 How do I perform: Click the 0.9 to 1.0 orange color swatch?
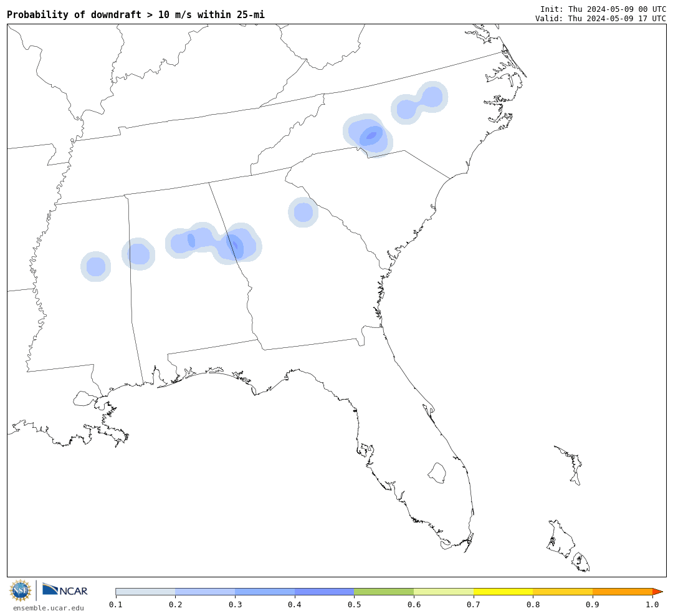click(x=623, y=592)
